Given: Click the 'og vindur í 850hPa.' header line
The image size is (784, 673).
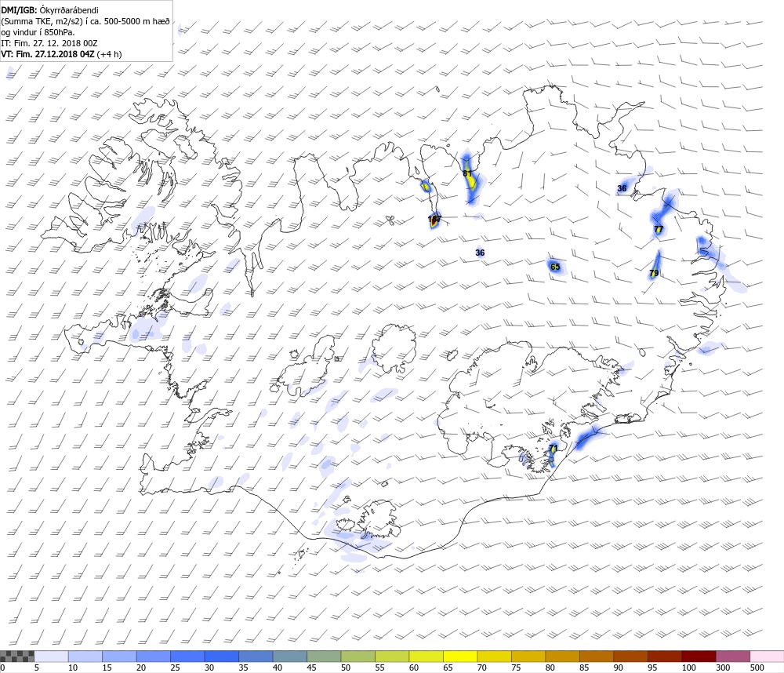Looking at the screenshot, I should 38,32.
